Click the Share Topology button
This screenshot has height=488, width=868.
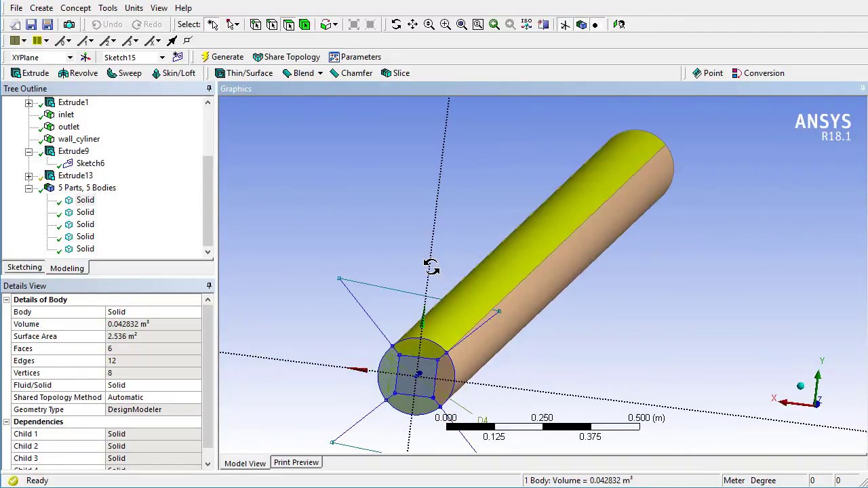pyautogui.click(x=285, y=57)
